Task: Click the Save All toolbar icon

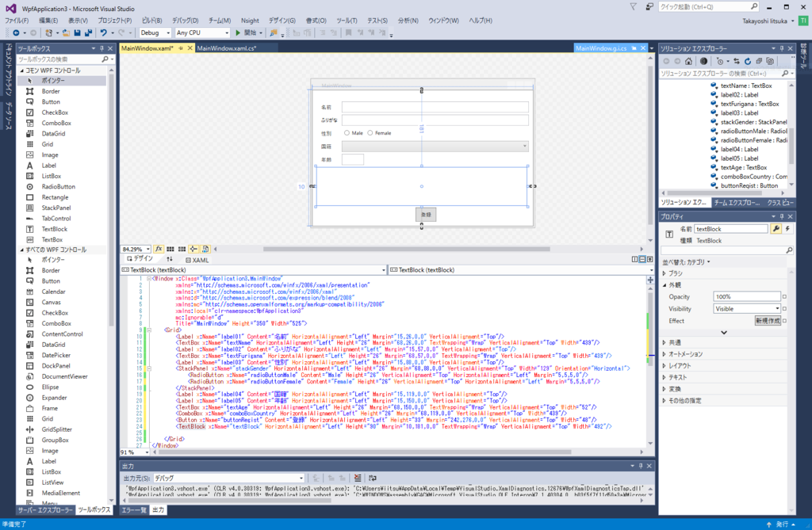Action: [x=88, y=32]
